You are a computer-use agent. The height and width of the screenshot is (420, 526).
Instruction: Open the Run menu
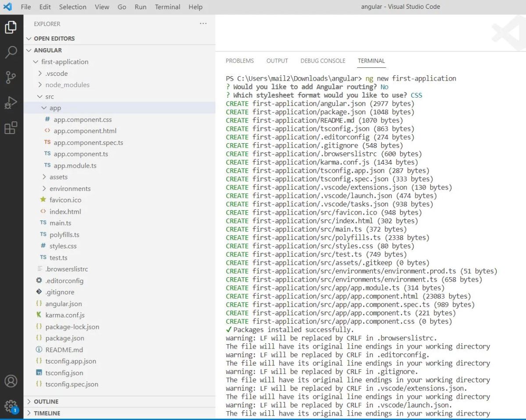click(141, 7)
